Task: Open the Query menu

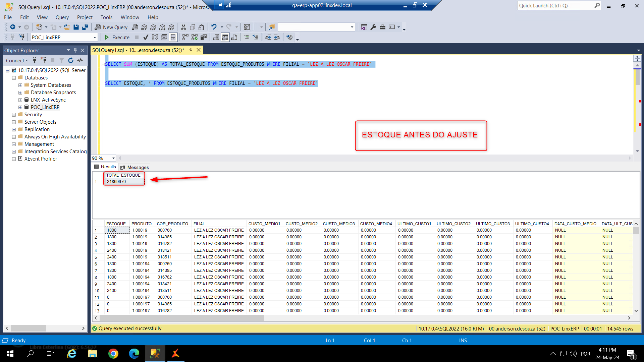Action: (62, 17)
